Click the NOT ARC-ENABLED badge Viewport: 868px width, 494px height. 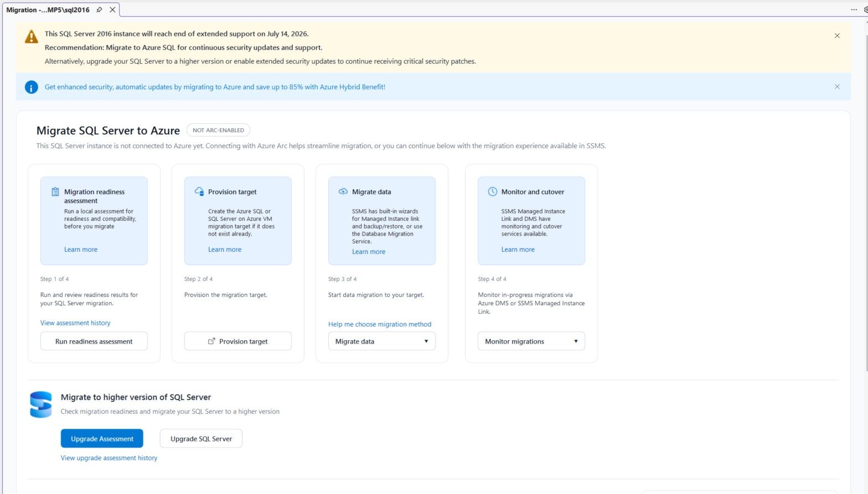point(218,131)
